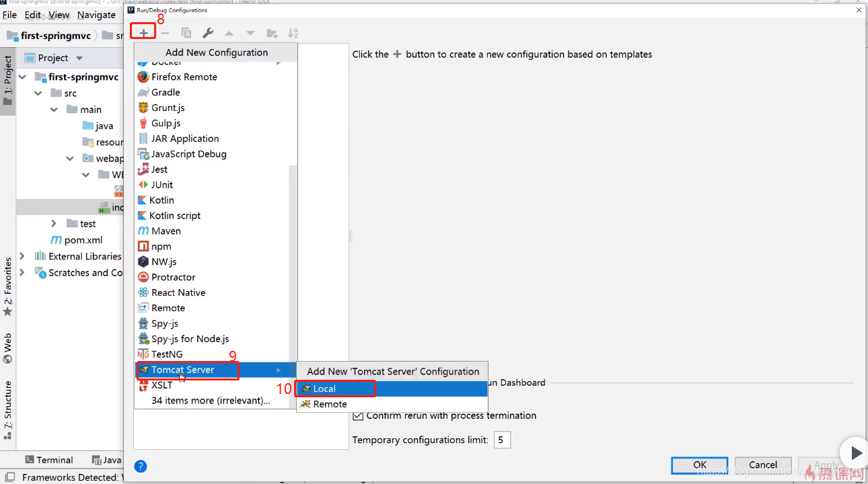Click the Copy Configuration icon
868x484 pixels.
pyautogui.click(x=186, y=33)
